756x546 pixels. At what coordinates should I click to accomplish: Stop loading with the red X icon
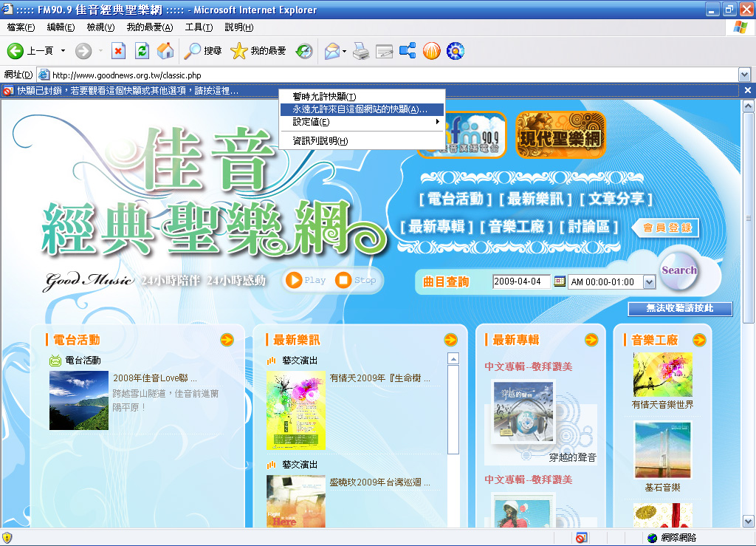[x=118, y=51]
